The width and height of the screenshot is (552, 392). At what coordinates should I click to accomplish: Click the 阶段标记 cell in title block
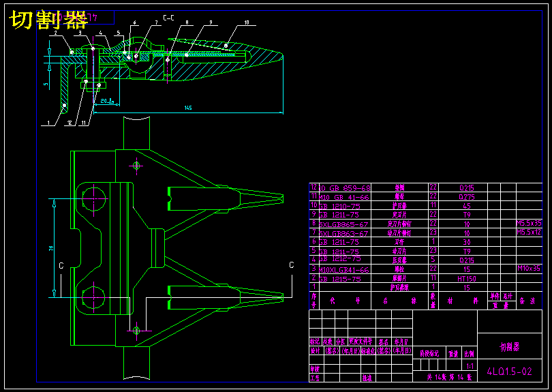429,354
